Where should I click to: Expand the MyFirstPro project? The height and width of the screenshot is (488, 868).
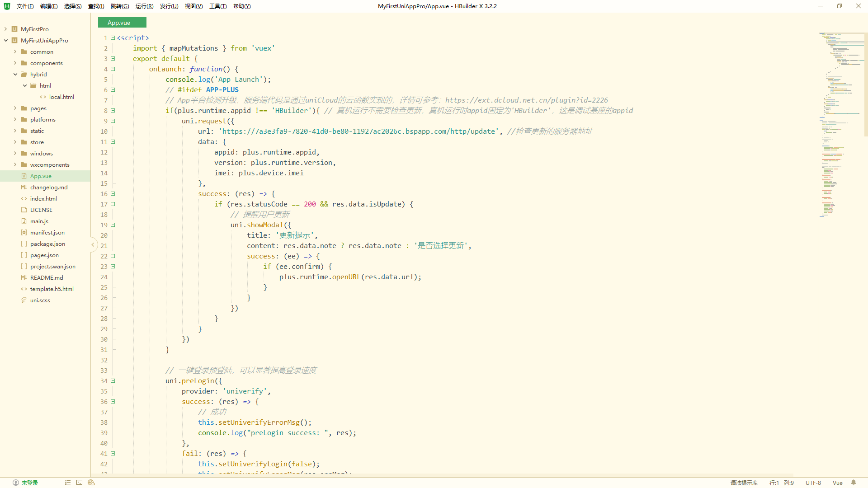coord(5,29)
